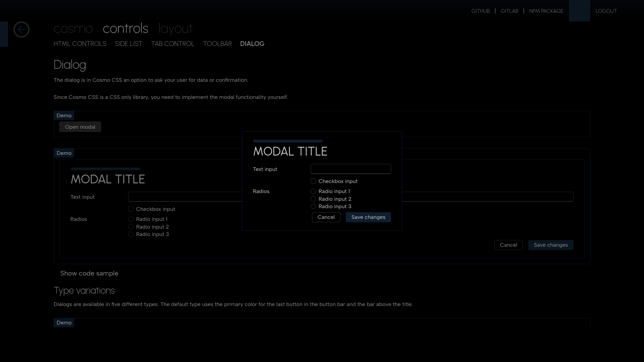The width and height of the screenshot is (644, 362).
Task: Click Cancel in the demo dialog
Action: pos(508,245)
